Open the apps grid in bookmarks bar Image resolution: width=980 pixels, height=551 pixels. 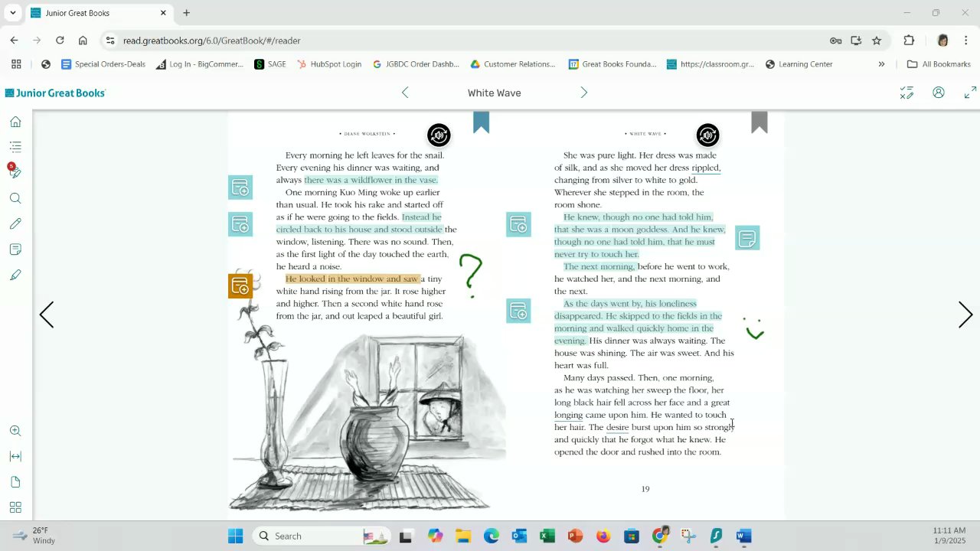tap(16, 64)
